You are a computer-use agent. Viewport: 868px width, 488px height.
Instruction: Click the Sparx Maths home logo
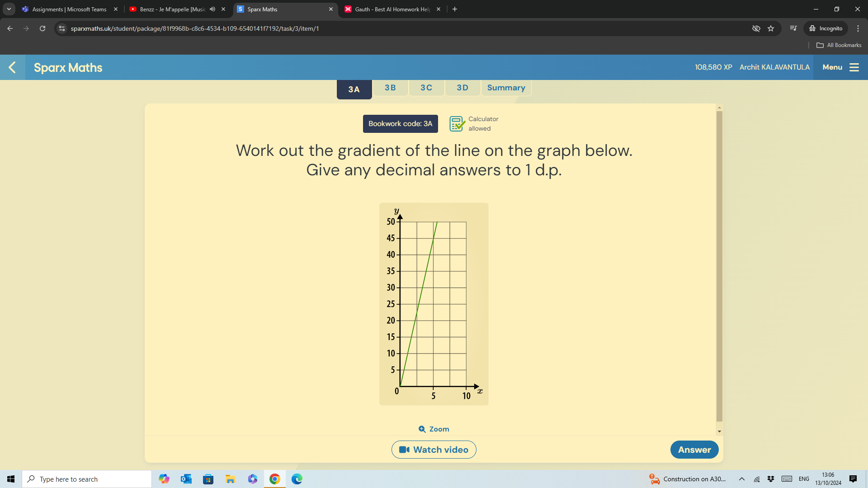68,67
